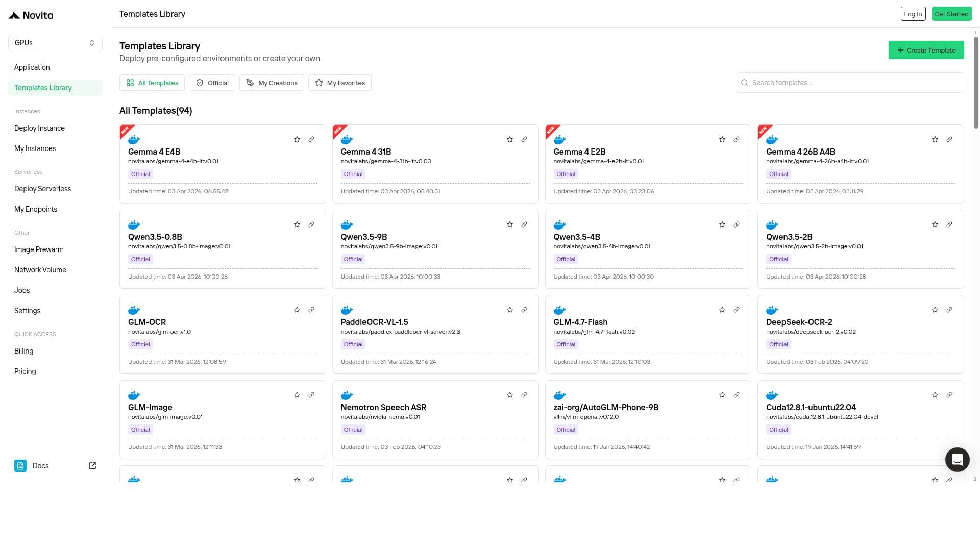Click the star icon on GLM-4.7-Flash card
The image size is (980, 551).
[x=722, y=310]
